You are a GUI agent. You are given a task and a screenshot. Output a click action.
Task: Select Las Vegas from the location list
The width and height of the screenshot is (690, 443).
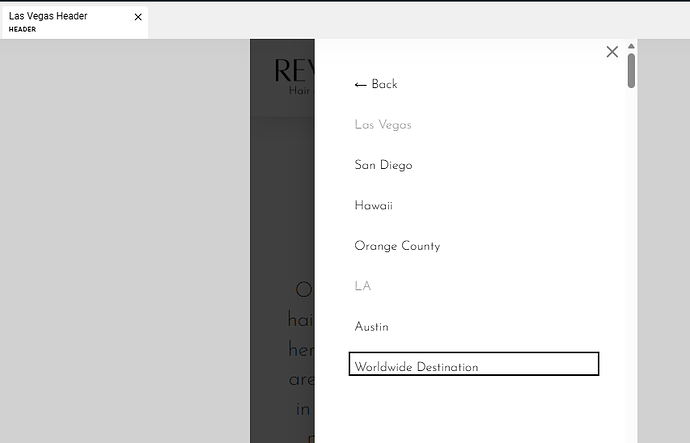coord(382,125)
